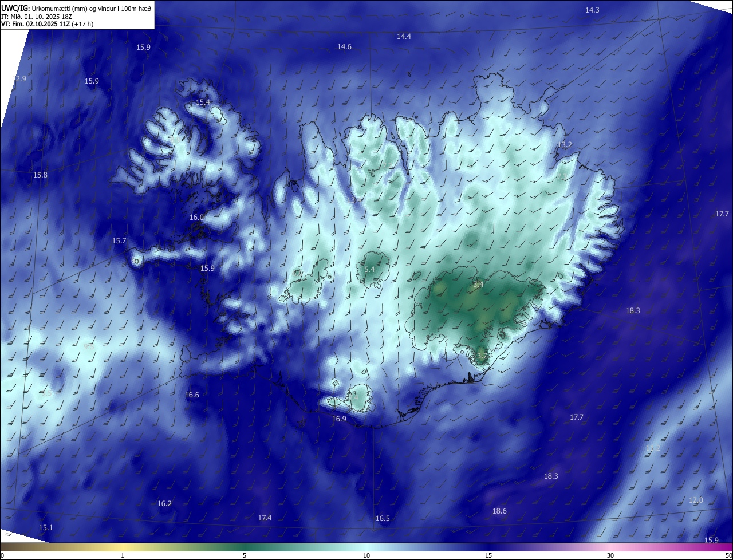Click the 16.0 value label

pyautogui.click(x=196, y=217)
